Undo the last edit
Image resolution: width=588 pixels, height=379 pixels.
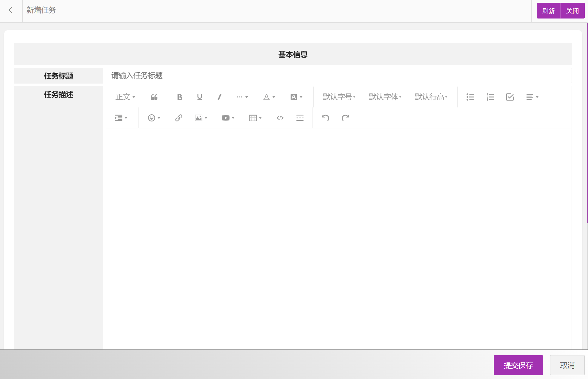point(325,118)
